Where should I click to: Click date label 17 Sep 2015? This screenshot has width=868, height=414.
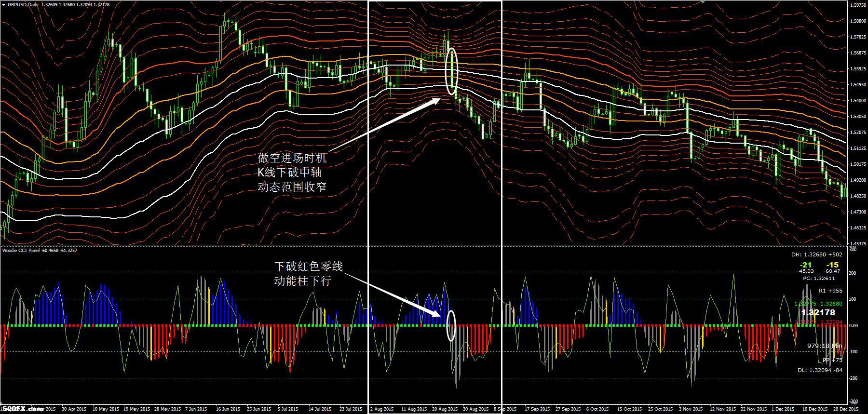538,409
